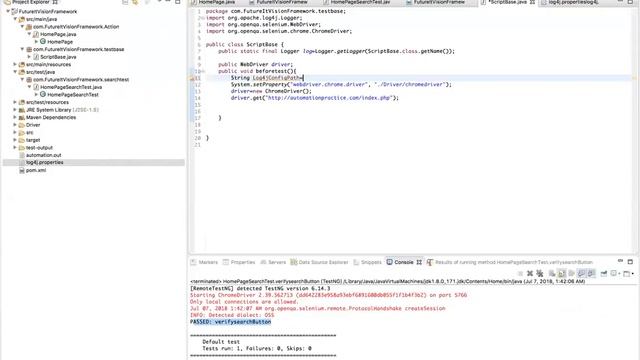
Task: Expand the HomePage class node
Action: pyautogui.click(x=36, y=42)
